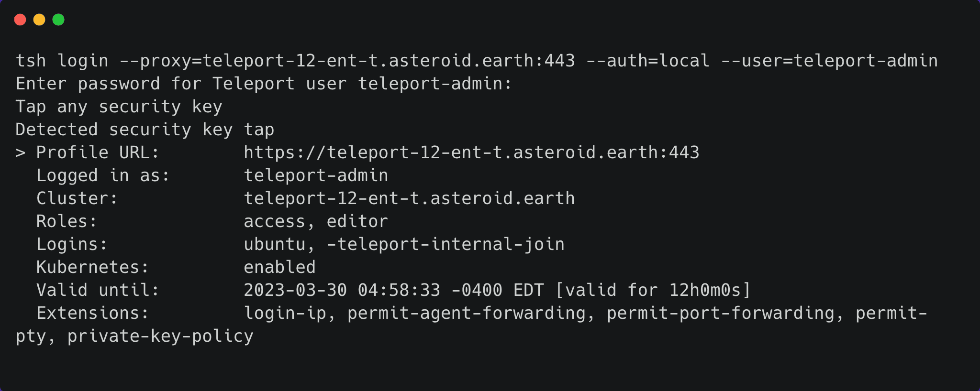Click the yellow minimize window button
980x391 pixels.
[39, 20]
